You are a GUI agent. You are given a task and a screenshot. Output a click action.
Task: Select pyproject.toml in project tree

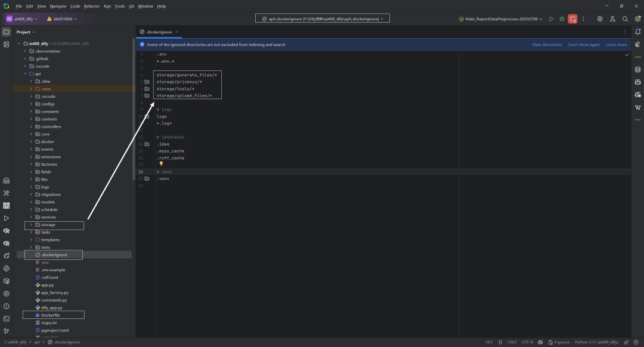tap(55, 330)
